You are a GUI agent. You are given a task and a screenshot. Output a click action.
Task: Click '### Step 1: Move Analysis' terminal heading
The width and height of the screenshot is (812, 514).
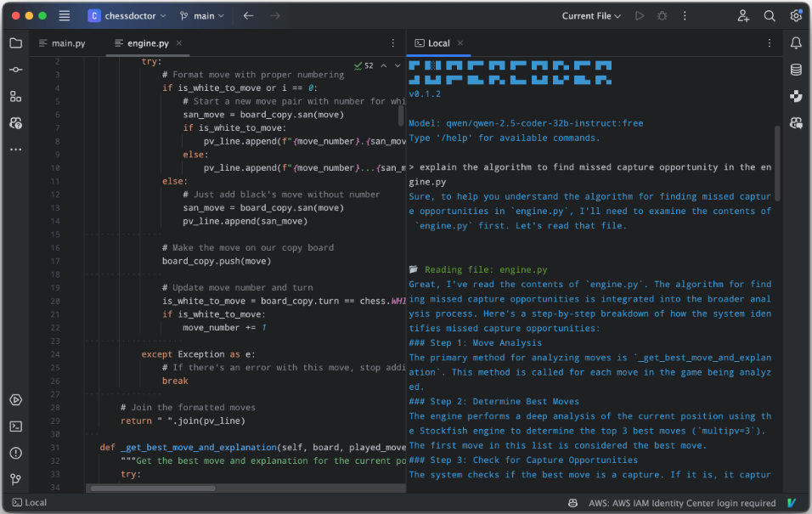point(475,343)
